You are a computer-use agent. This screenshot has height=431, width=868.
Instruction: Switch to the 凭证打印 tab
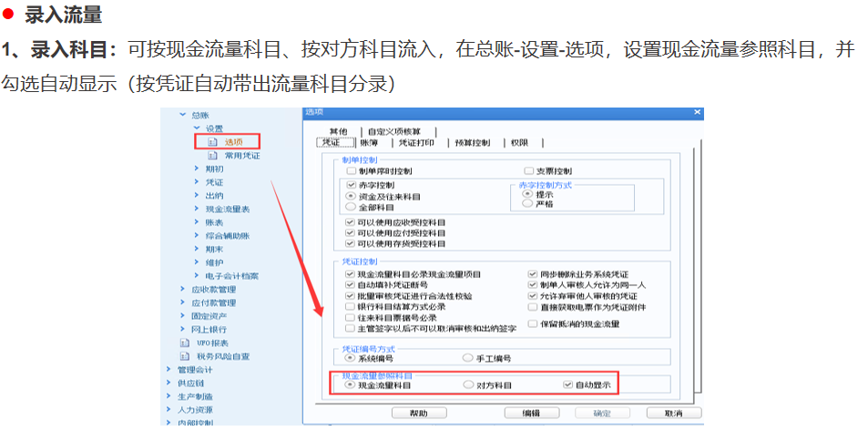[417, 143]
